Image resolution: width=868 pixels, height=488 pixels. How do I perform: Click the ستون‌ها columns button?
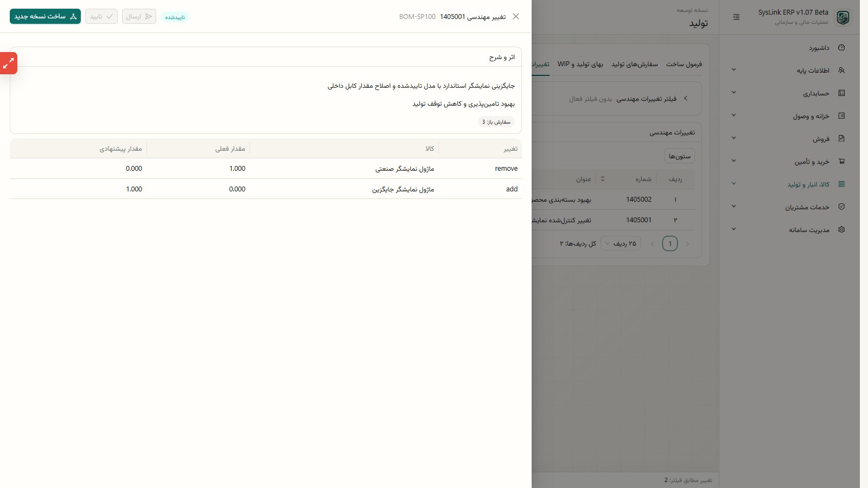point(680,156)
